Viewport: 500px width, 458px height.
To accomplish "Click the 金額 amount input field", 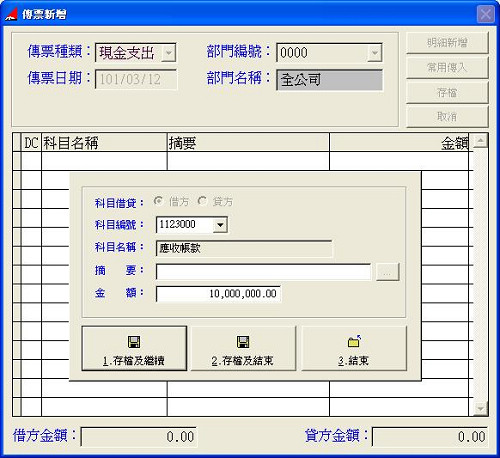I will [218, 294].
